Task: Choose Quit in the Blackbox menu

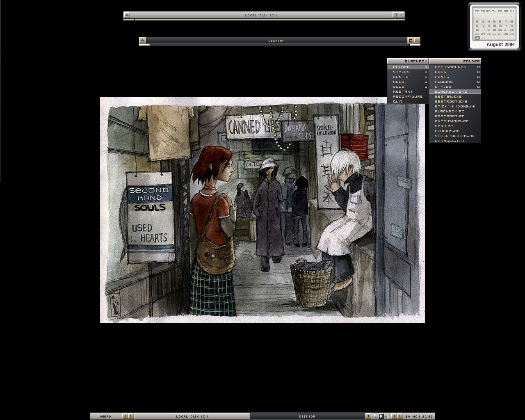Action: (408, 101)
